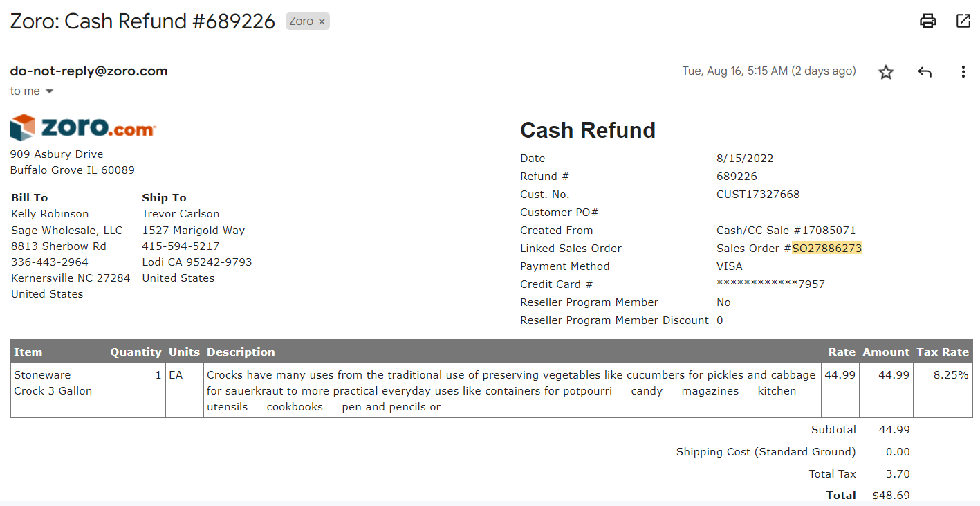
Task: Click the Zoro label chip
Action: pos(302,21)
